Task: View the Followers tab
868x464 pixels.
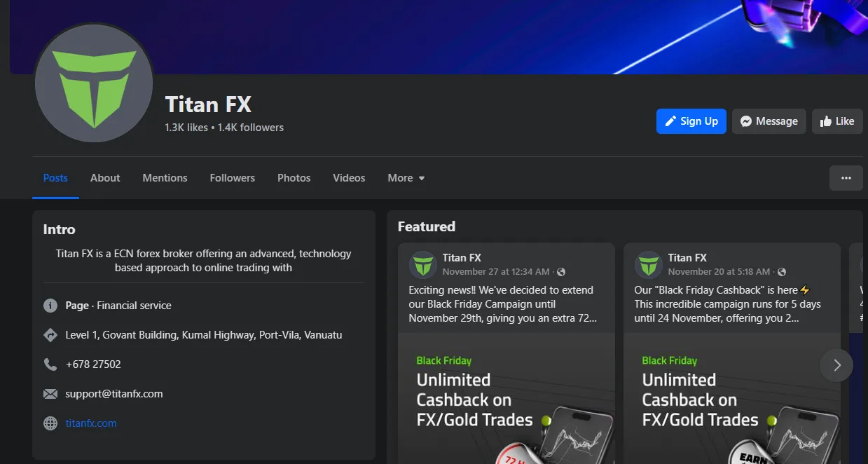Action: pos(233,178)
